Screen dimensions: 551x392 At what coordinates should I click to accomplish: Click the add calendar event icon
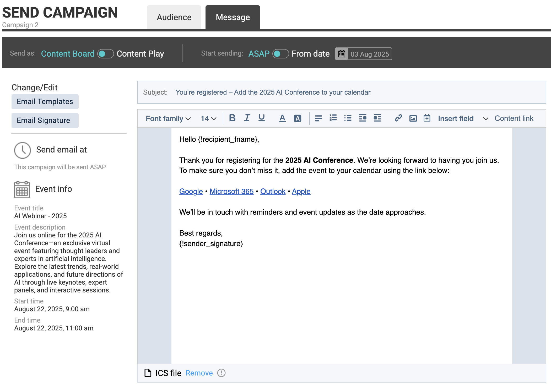tap(427, 118)
